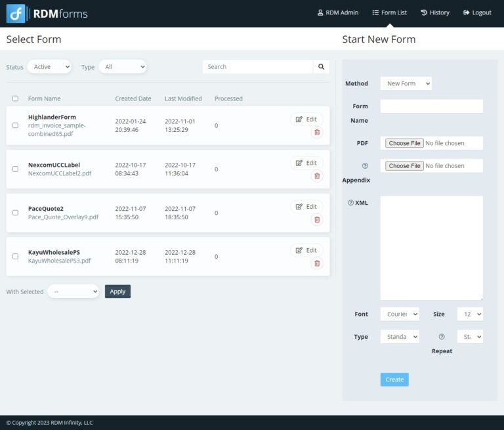The height and width of the screenshot is (430, 504).
Task: Open the Size dropdown showing 12
Action: 470,314
